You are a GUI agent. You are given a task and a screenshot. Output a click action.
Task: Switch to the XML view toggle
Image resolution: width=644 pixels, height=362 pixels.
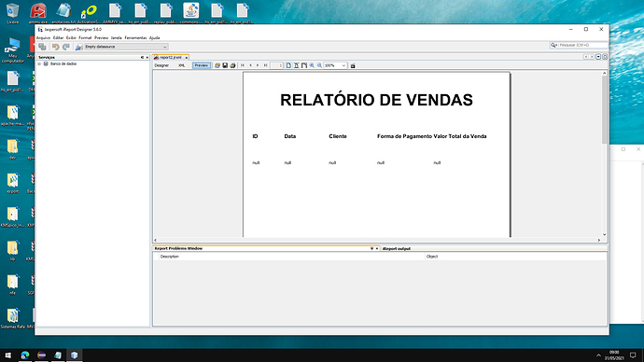click(182, 65)
